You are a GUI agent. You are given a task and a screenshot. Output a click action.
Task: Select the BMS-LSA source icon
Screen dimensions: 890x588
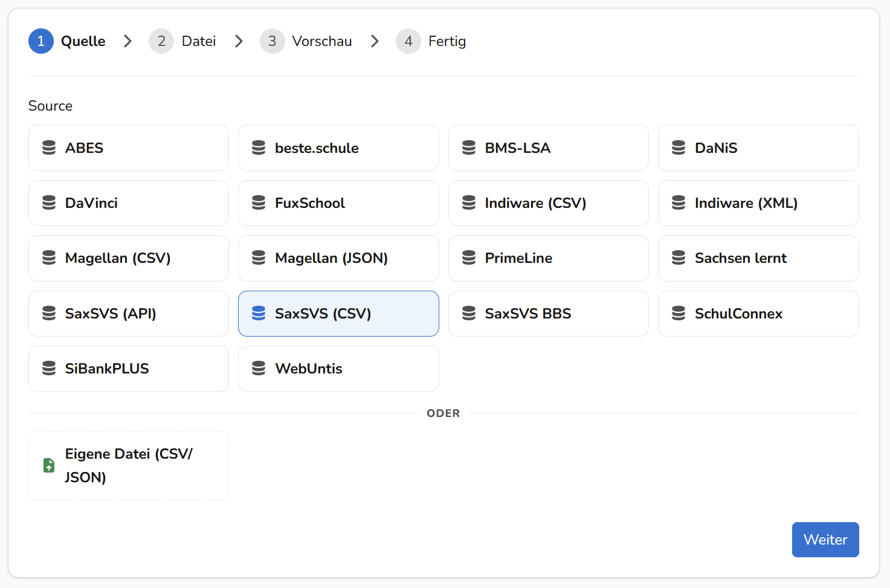click(469, 148)
